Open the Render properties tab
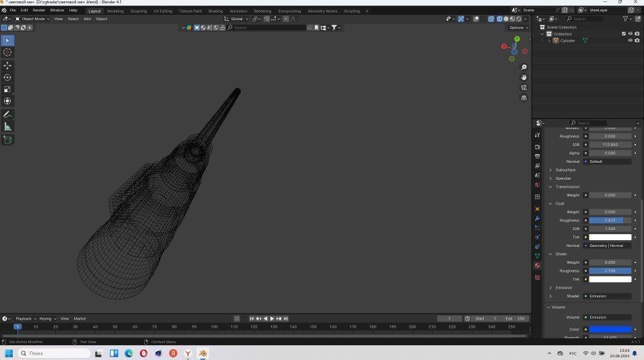The height and width of the screenshot is (360, 644). (537, 147)
